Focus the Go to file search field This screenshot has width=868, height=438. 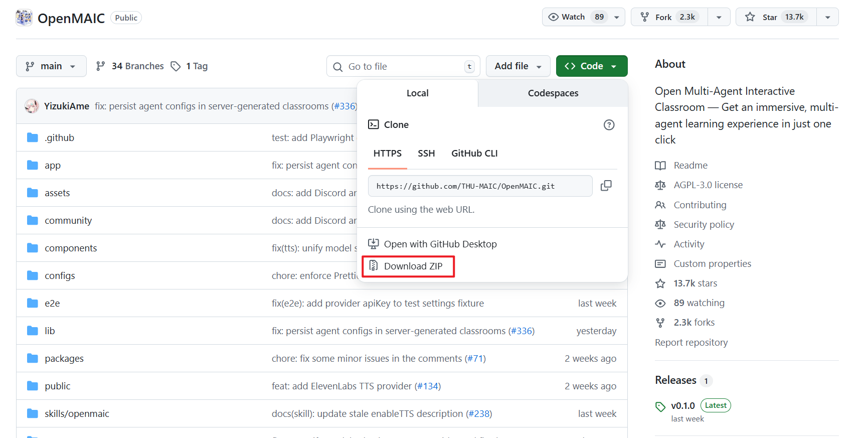click(x=403, y=66)
